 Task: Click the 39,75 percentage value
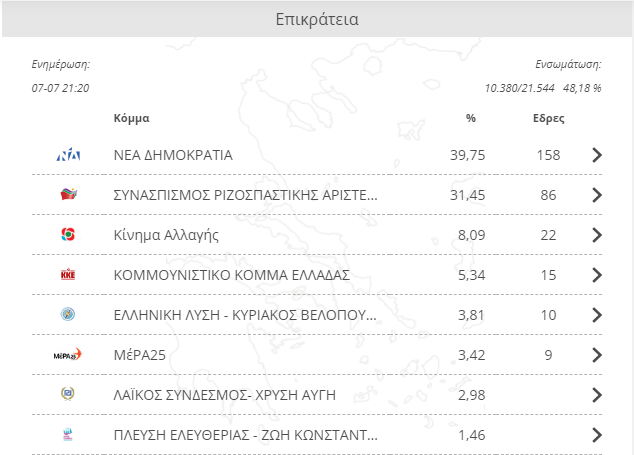pyautogui.click(x=468, y=155)
